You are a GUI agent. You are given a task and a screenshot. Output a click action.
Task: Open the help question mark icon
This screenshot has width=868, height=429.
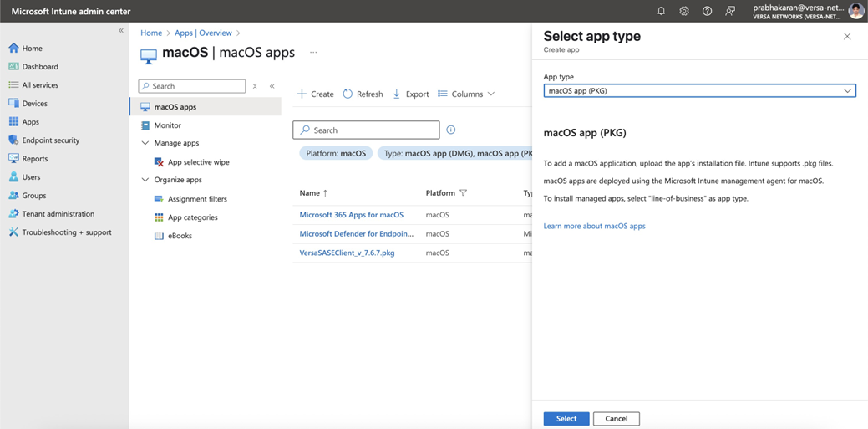coord(707,11)
